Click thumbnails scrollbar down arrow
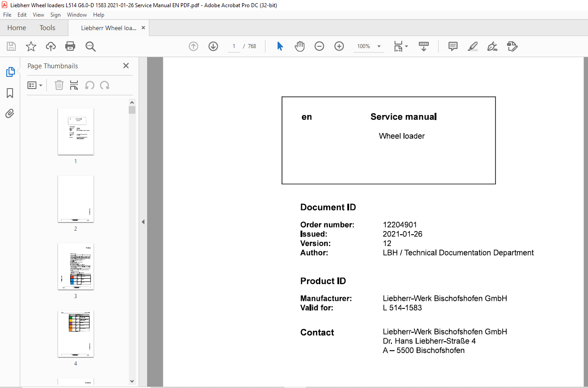This screenshot has width=588, height=388. (x=132, y=381)
